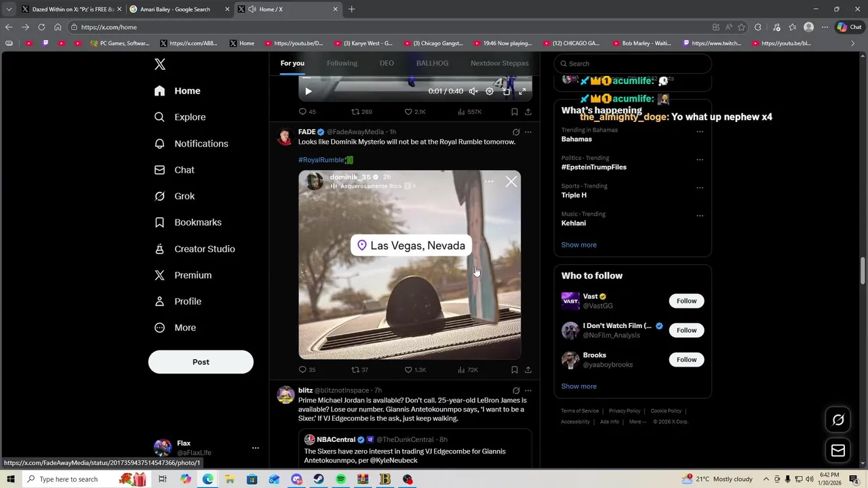
Task: View analytics of post with 557K views
Action: point(469,112)
